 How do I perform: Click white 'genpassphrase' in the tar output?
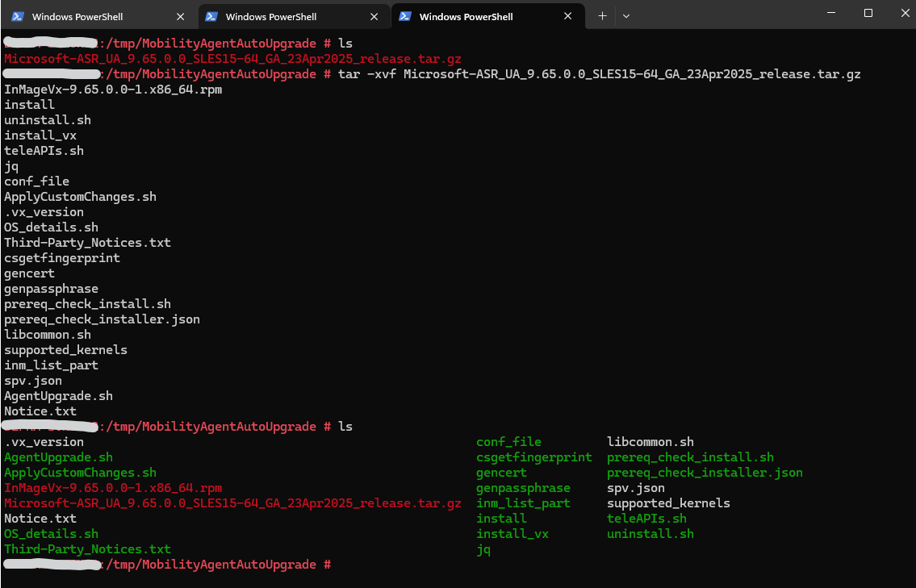[x=51, y=289]
